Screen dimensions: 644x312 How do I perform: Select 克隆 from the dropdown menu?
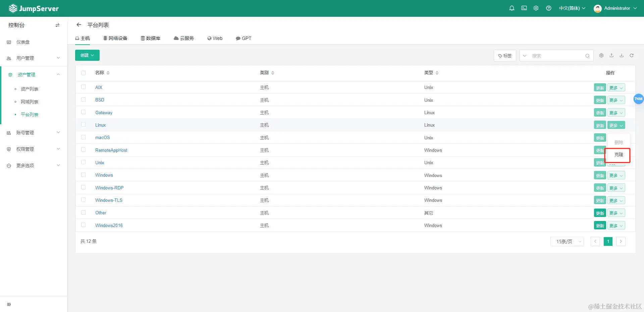619,155
